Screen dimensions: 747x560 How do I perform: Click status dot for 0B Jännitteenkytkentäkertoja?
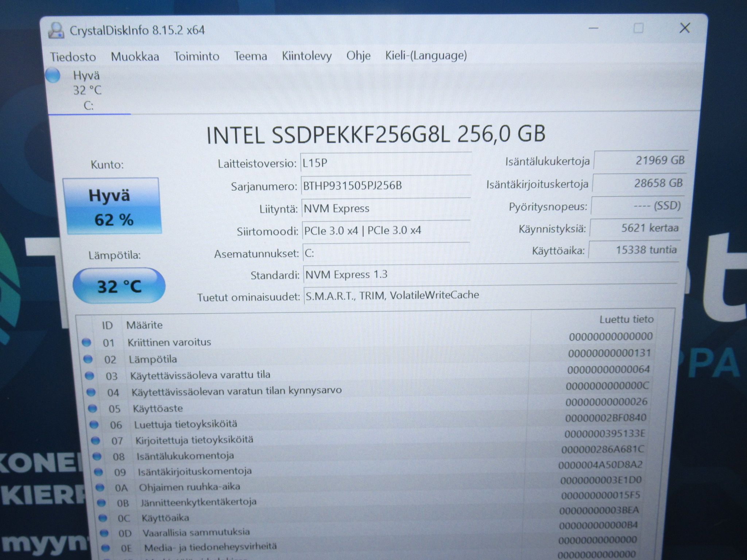[x=101, y=503]
